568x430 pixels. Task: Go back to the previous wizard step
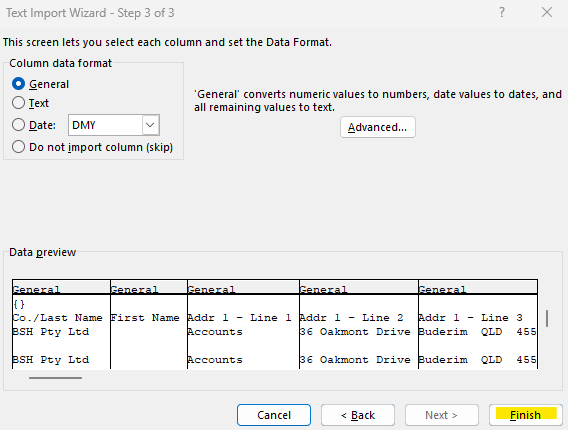(358, 415)
